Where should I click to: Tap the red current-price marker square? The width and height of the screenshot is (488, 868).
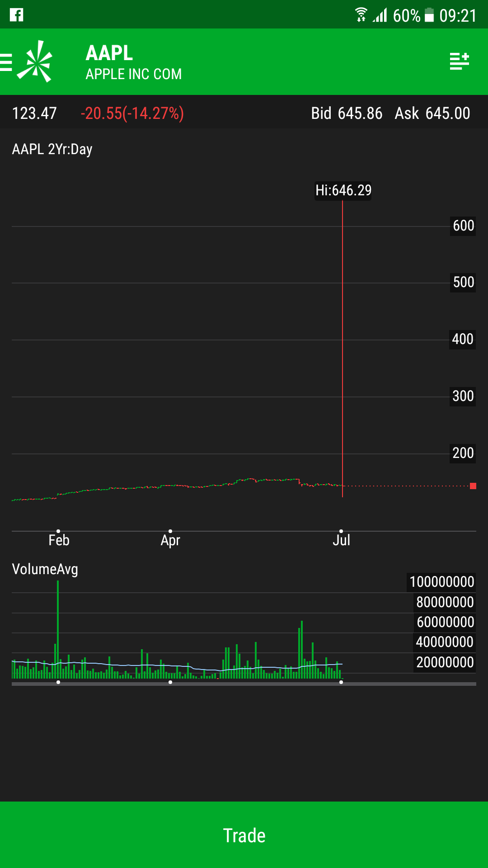(x=473, y=486)
